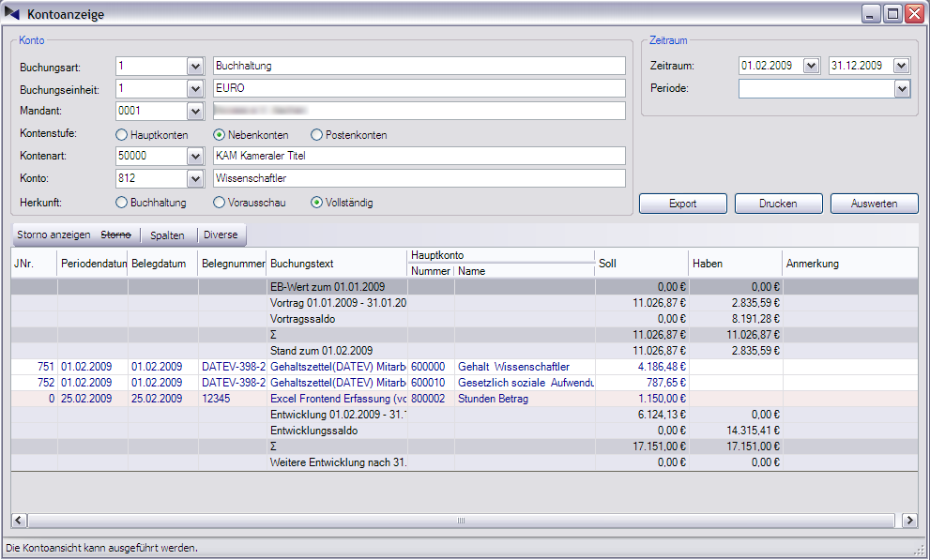Open the Zeitraum end date picker
Image resolution: width=930 pixels, height=560 pixels.
tap(902, 67)
